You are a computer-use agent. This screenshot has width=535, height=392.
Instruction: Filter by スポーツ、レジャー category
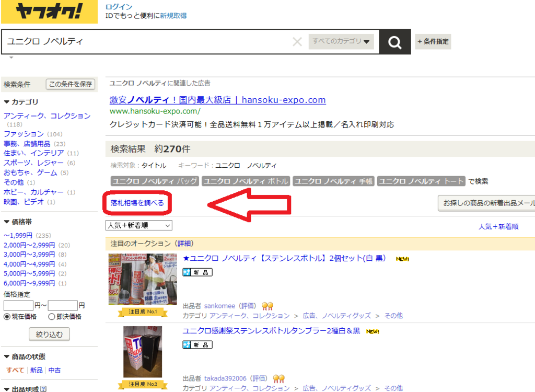click(x=34, y=163)
